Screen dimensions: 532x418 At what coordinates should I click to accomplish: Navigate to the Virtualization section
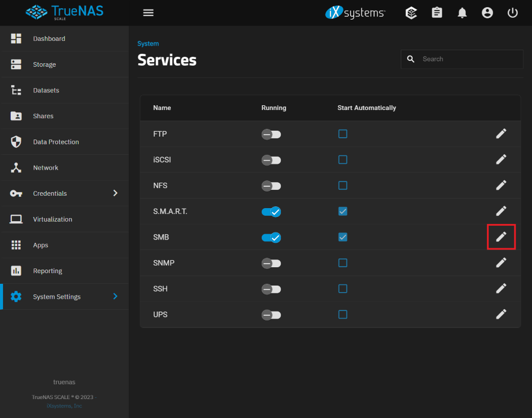(53, 219)
